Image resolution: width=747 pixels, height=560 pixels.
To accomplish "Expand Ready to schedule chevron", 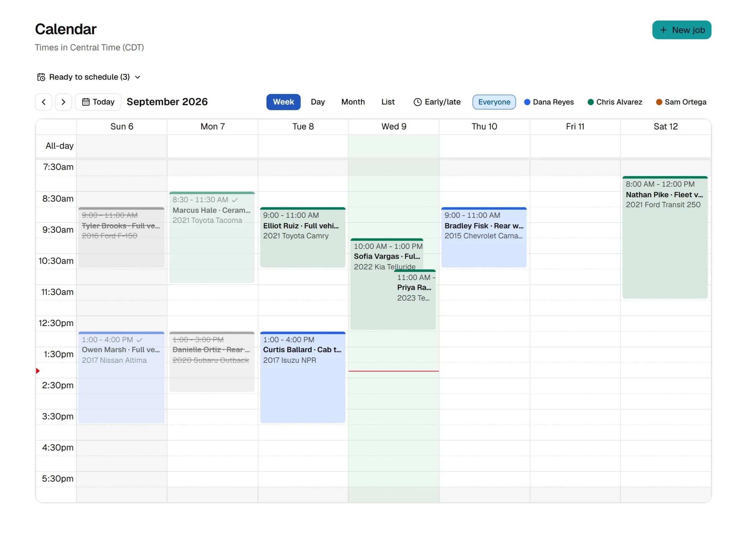I will (138, 77).
